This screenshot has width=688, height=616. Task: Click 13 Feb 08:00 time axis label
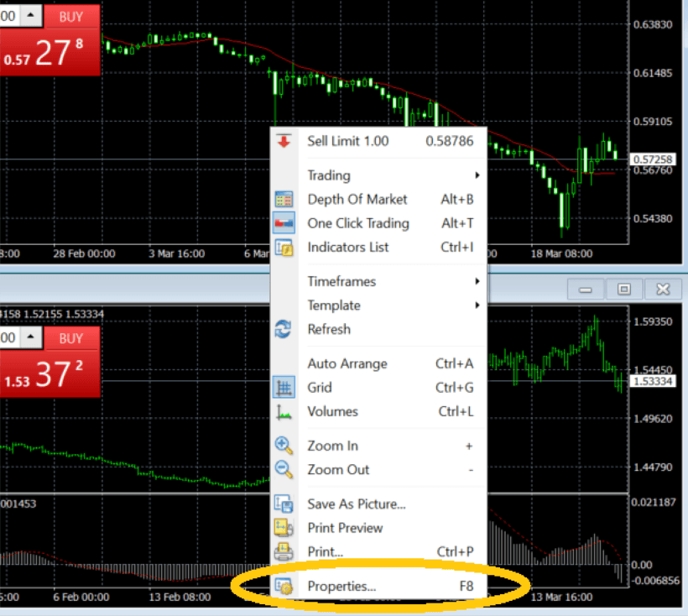coord(180,598)
